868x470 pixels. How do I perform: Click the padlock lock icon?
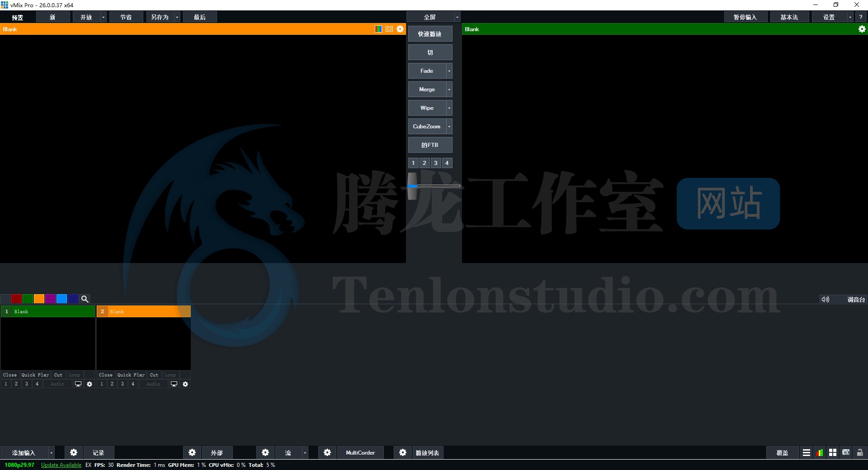(x=860, y=452)
